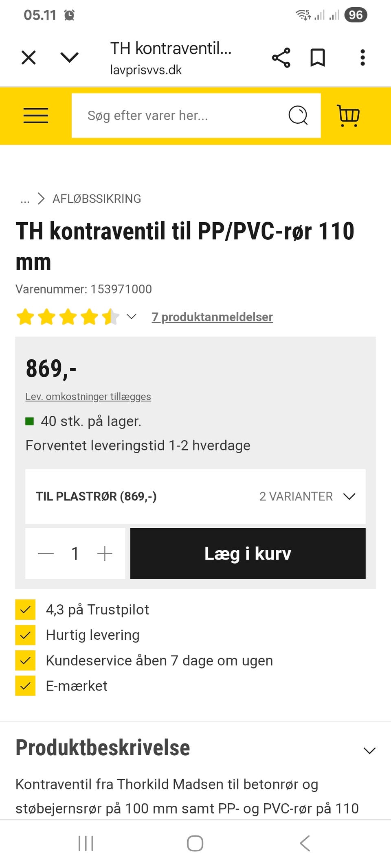Close the browser tab with X
Screen dimensions: 391x868
tap(29, 57)
